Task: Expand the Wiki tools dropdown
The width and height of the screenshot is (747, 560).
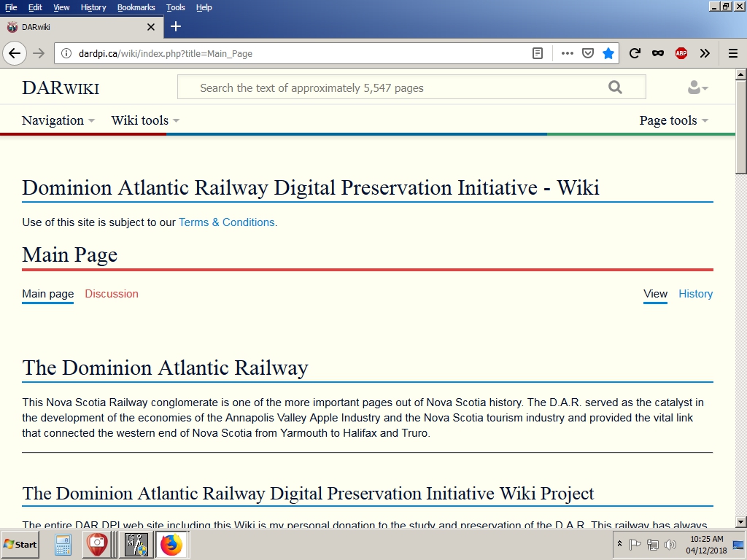Action: coord(144,120)
